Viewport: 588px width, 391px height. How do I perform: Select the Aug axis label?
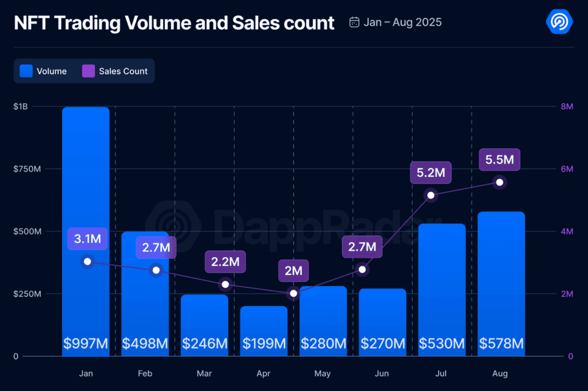[x=500, y=373]
